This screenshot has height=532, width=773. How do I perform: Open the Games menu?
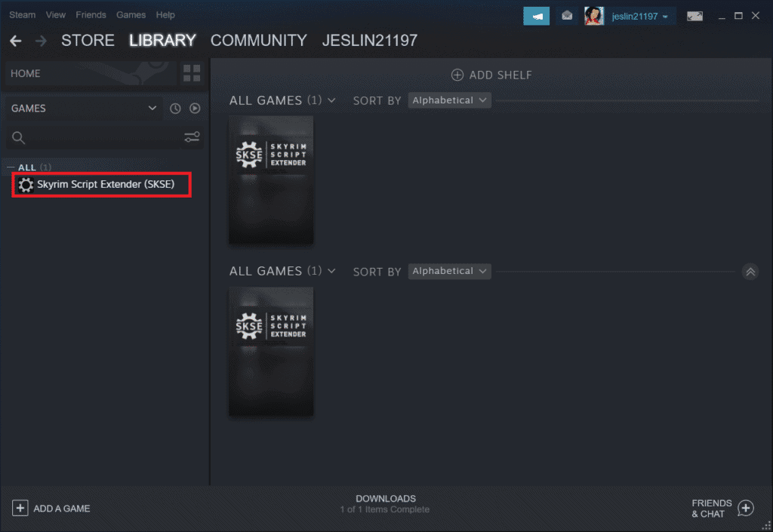(x=131, y=15)
